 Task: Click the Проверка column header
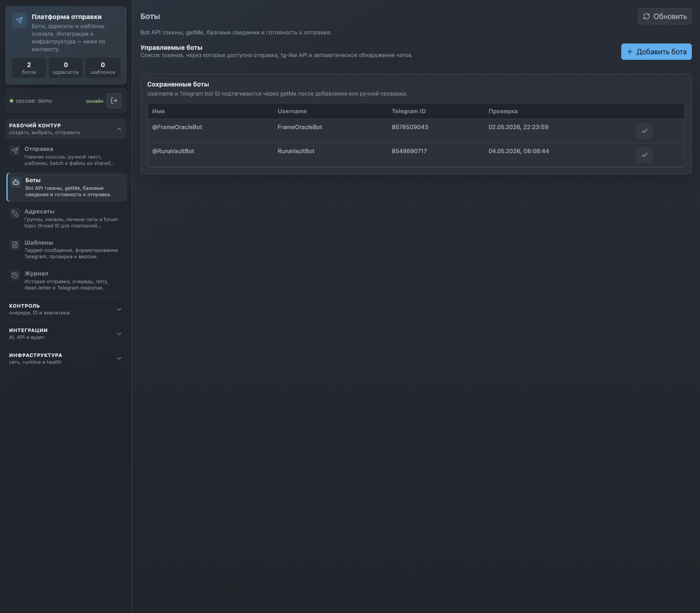point(503,111)
